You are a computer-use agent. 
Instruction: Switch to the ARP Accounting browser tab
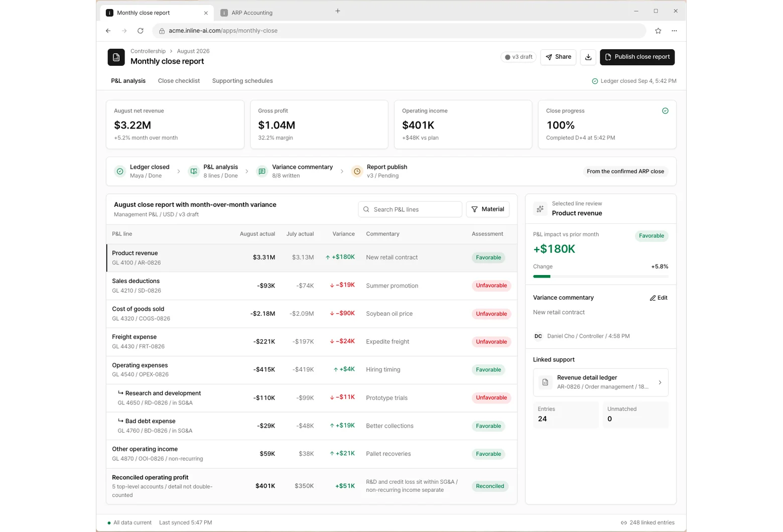(252, 13)
